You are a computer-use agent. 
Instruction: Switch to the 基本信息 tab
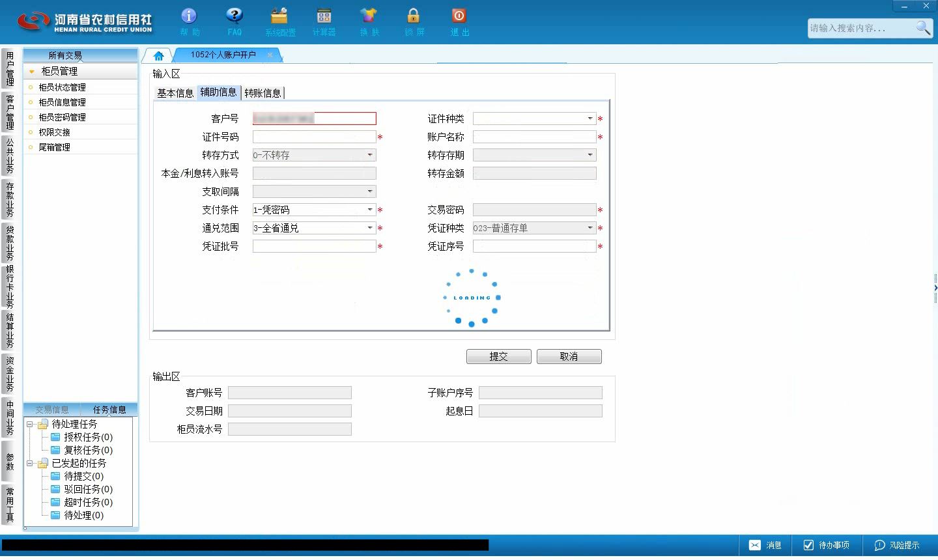(x=175, y=93)
